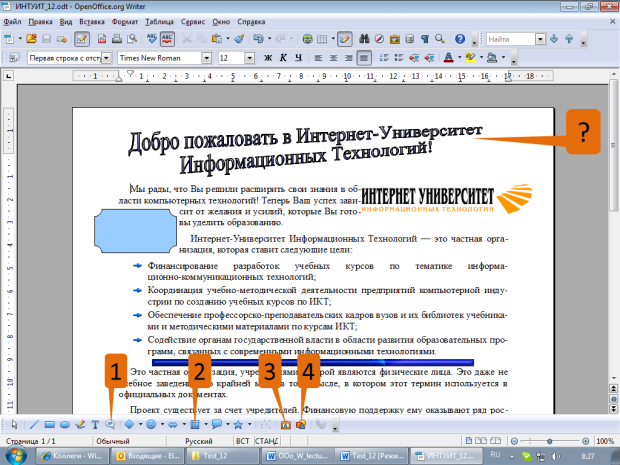The image size is (620, 465).
Task: Click the Русский language status field
Action: click(x=199, y=441)
